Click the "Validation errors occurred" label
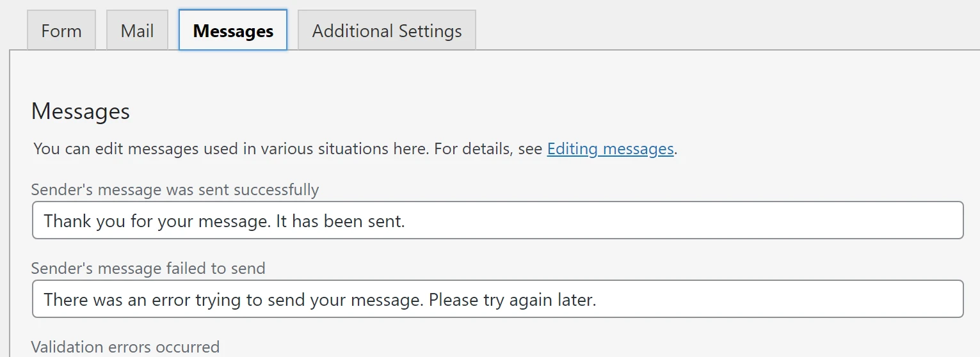 125,347
